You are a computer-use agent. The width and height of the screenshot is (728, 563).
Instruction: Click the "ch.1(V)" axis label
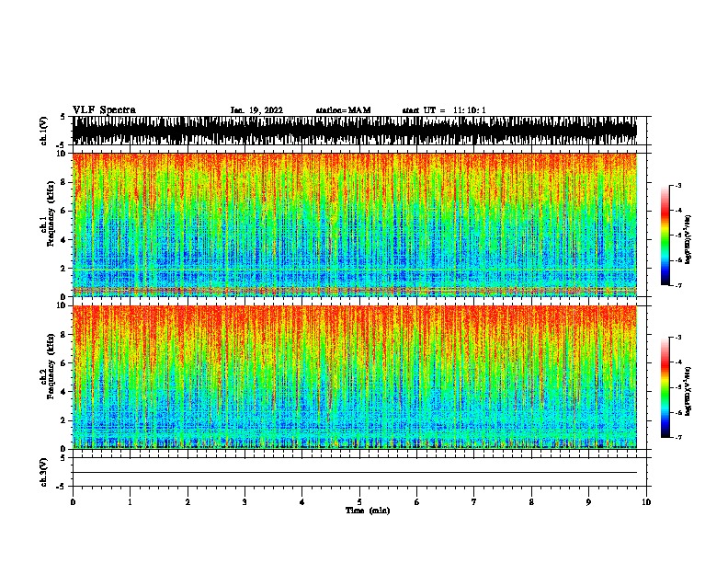tap(44, 131)
